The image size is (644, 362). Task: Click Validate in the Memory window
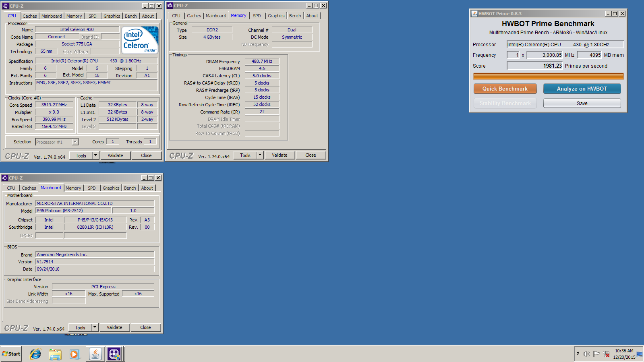pyautogui.click(x=280, y=155)
